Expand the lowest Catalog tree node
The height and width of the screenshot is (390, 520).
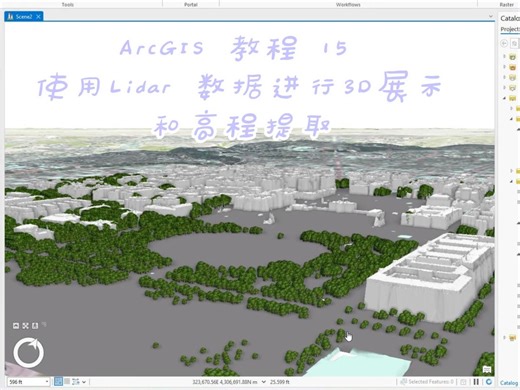tap(505, 338)
